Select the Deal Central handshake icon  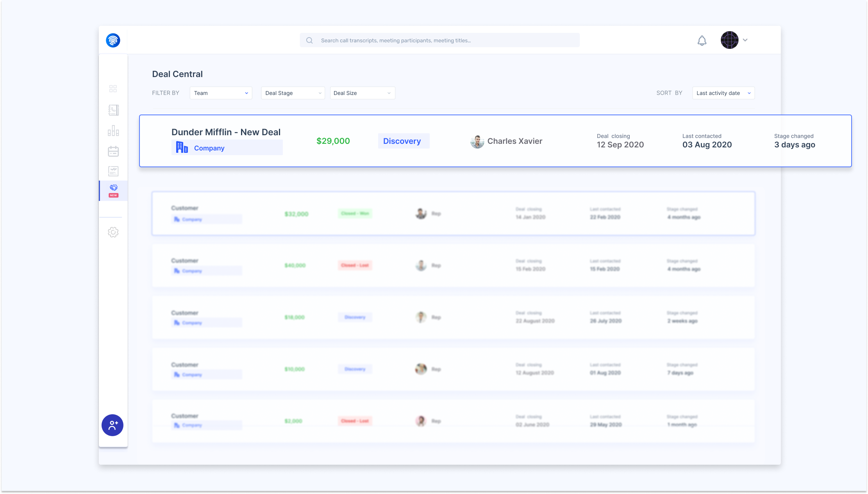pyautogui.click(x=114, y=188)
